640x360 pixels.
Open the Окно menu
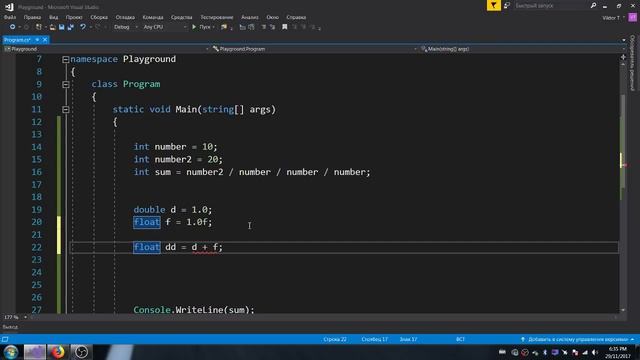pos(272,17)
